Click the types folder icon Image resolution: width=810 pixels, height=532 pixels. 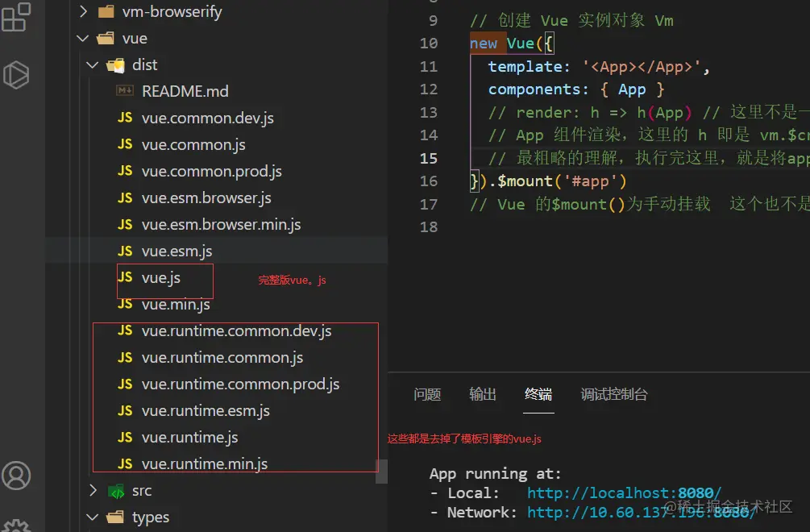115,517
